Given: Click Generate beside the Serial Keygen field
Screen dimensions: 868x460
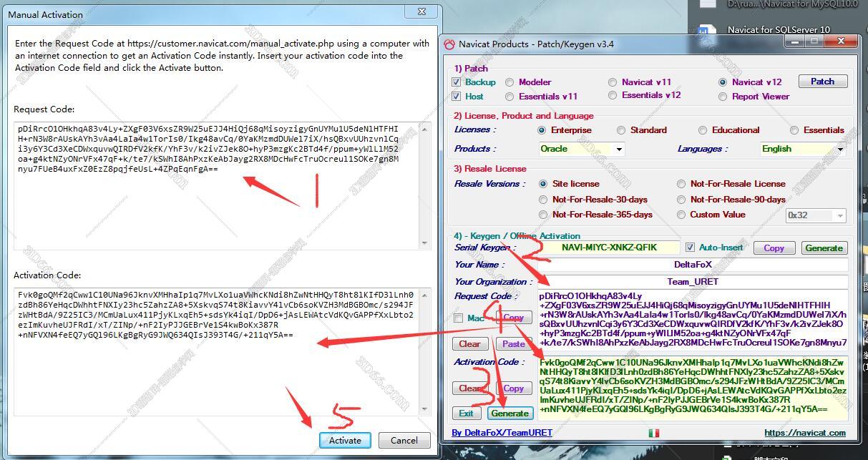Looking at the screenshot, I should [824, 248].
